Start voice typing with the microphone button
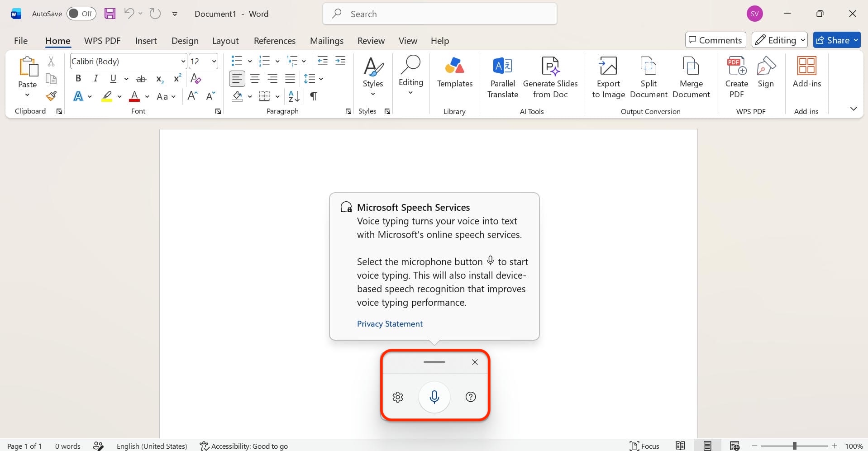The height and width of the screenshot is (451, 868). (434, 397)
